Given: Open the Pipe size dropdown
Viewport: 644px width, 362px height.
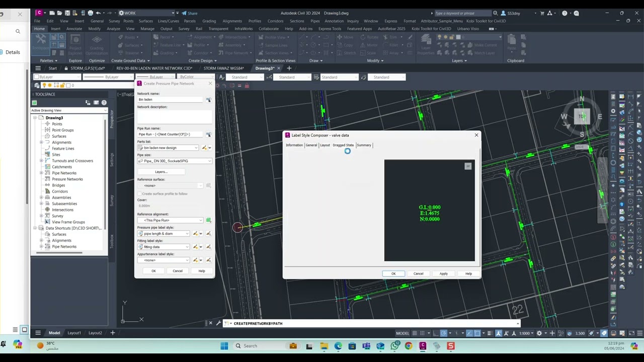Looking at the screenshot, I should coord(175,161).
